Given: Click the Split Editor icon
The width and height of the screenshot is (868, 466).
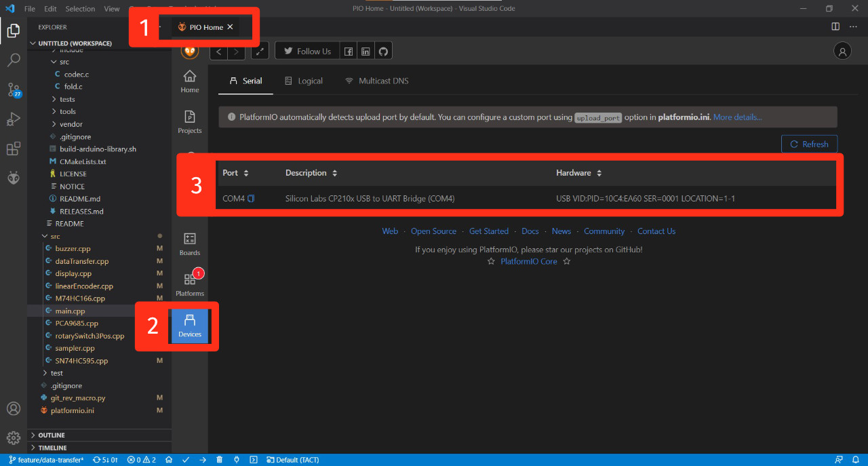Looking at the screenshot, I should [835, 26].
